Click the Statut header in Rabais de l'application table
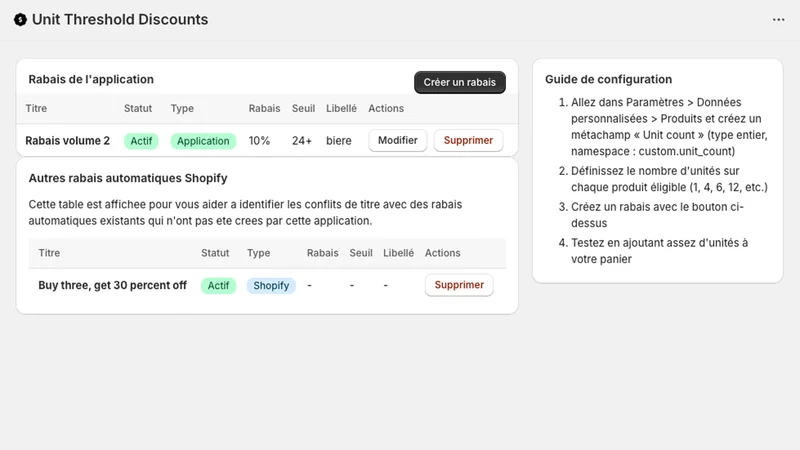Viewport: 800px width, 450px height. (138, 109)
